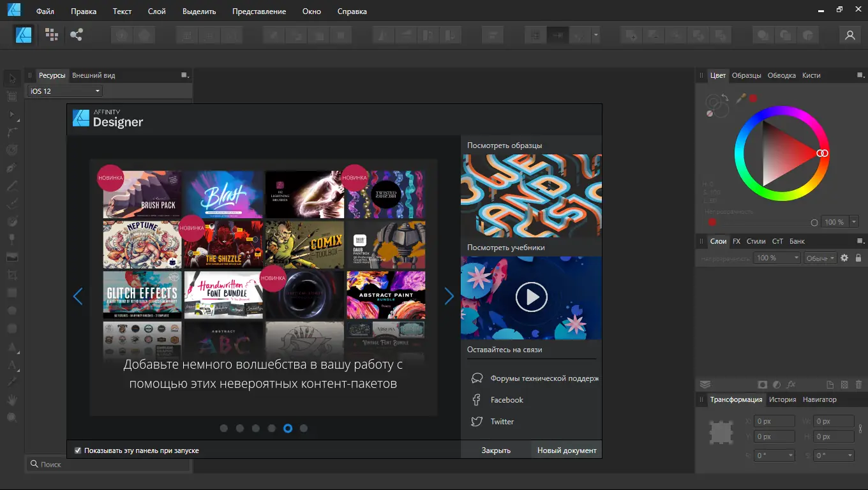Go to the next welcome slide arrow
The image size is (868, 490).
click(449, 296)
